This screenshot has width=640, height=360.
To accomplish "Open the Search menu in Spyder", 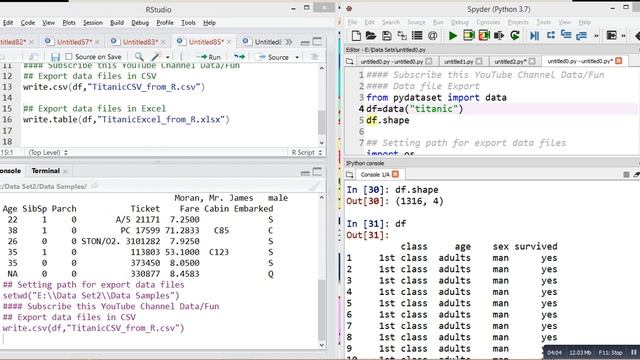I will [x=391, y=22].
